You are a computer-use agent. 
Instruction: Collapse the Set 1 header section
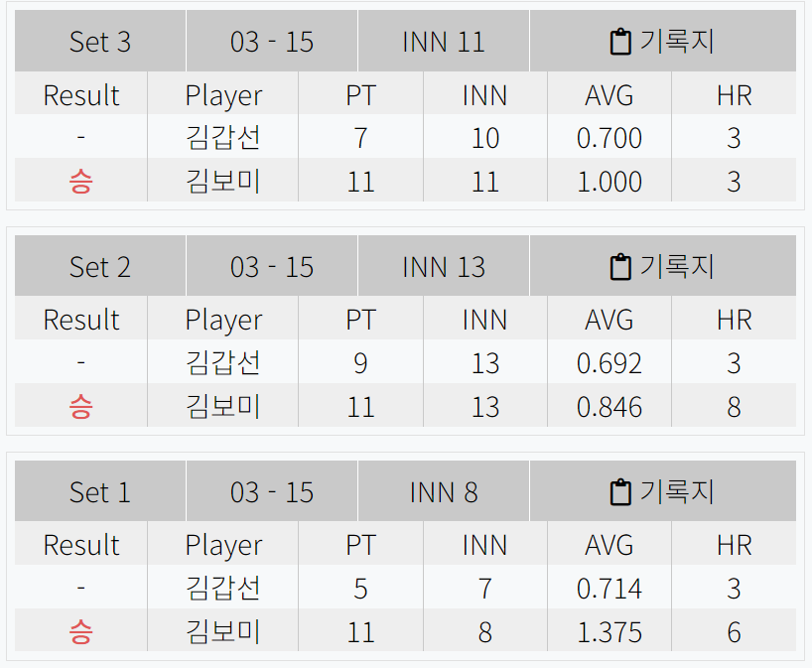100,491
